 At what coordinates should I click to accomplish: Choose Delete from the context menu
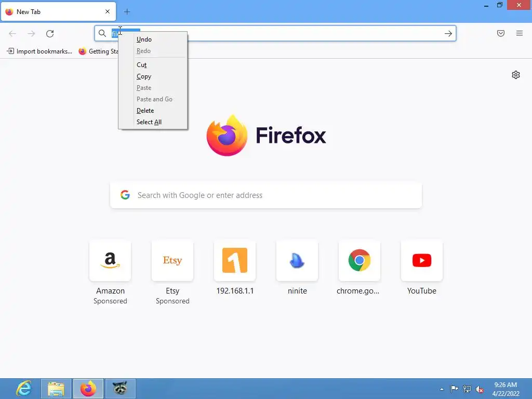[153, 111]
